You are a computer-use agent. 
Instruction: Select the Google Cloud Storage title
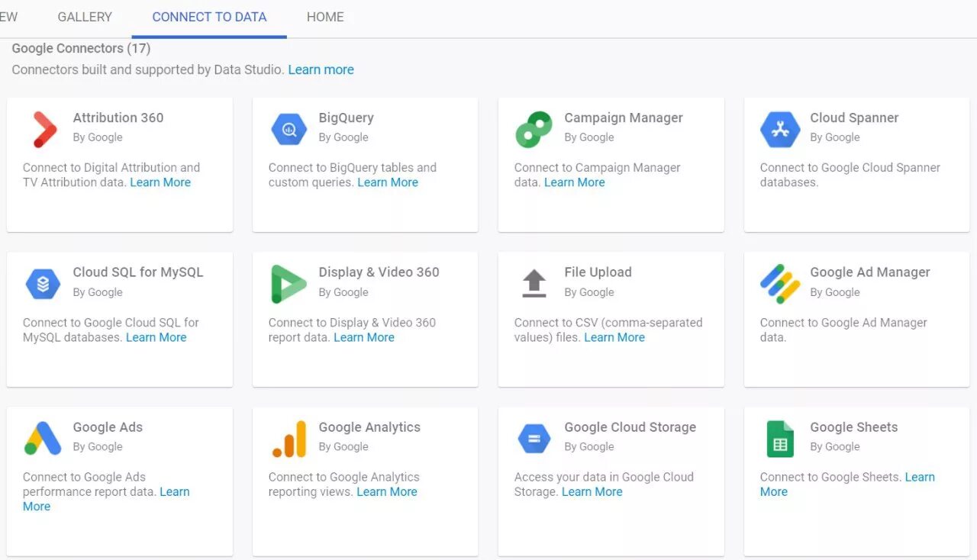click(630, 427)
